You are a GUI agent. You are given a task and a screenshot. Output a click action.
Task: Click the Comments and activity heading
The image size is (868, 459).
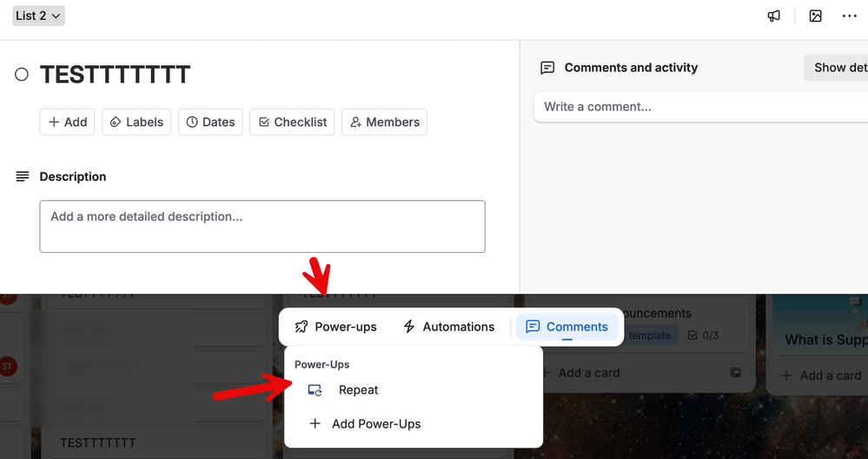pyautogui.click(x=631, y=68)
